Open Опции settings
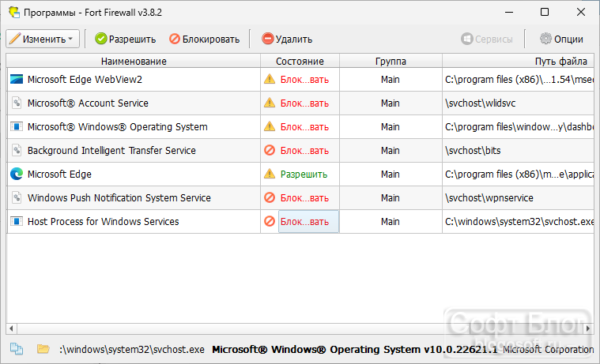 (561, 39)
